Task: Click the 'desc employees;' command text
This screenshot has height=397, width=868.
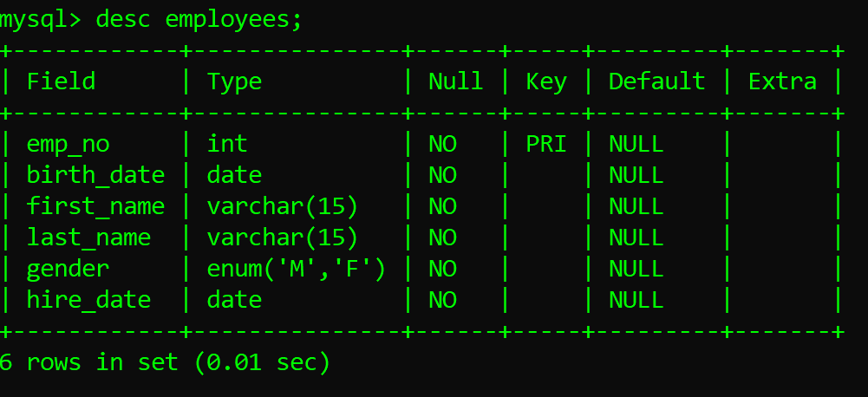Action: 199,19
